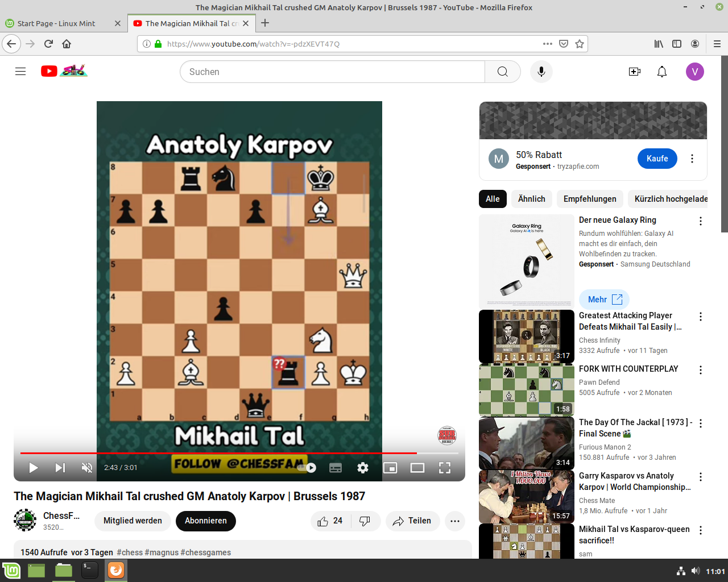This screenshot has height=582, width=728.
Task: Switch to theater mode
Action: [x=417, y=468]
